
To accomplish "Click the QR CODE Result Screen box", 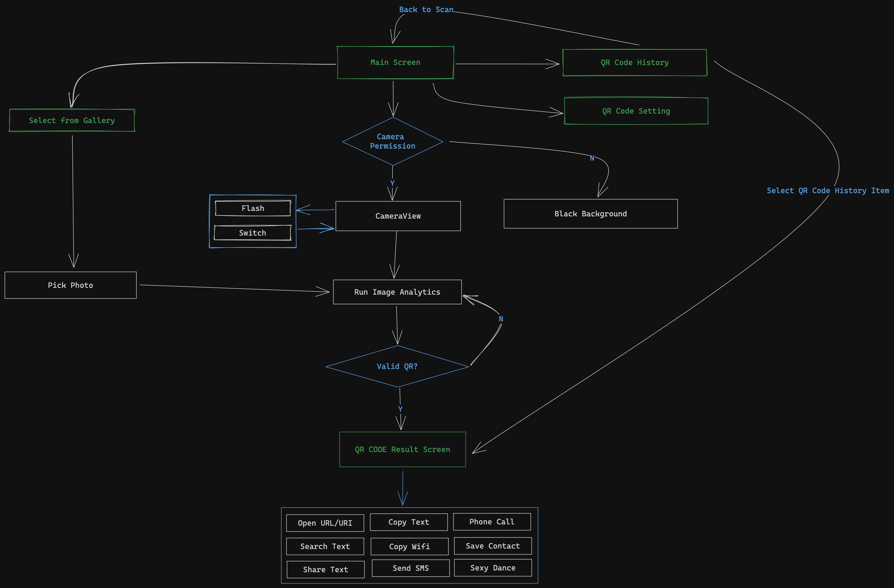I will 402,449.
